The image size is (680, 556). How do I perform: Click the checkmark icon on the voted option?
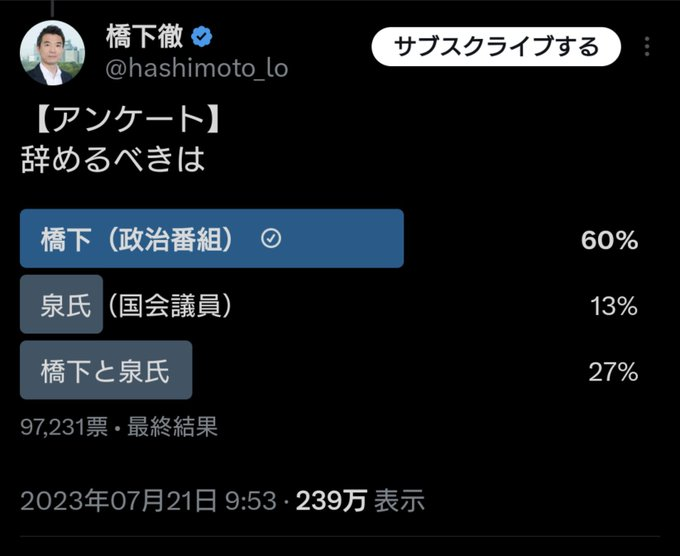[269, 239]
